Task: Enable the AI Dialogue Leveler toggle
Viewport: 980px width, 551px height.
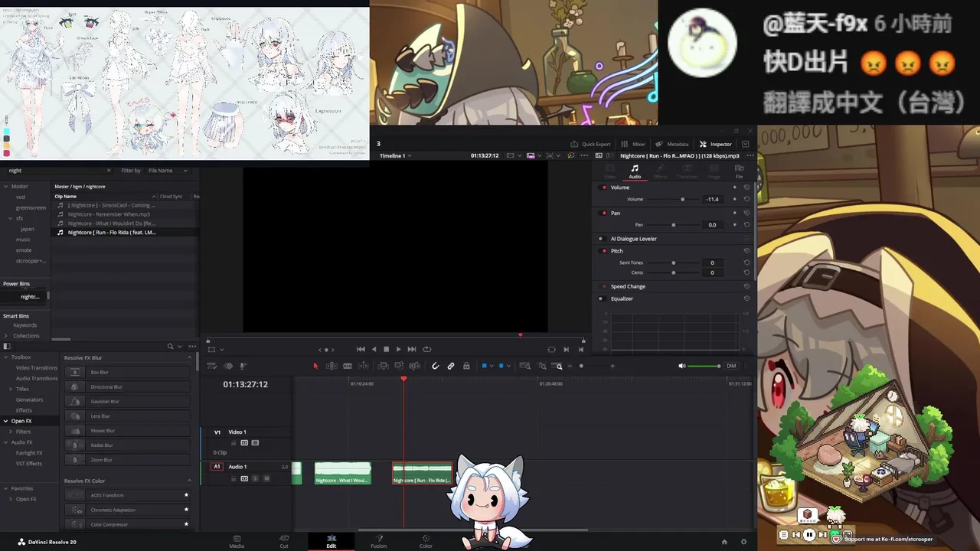Action: tap(601, 239)
